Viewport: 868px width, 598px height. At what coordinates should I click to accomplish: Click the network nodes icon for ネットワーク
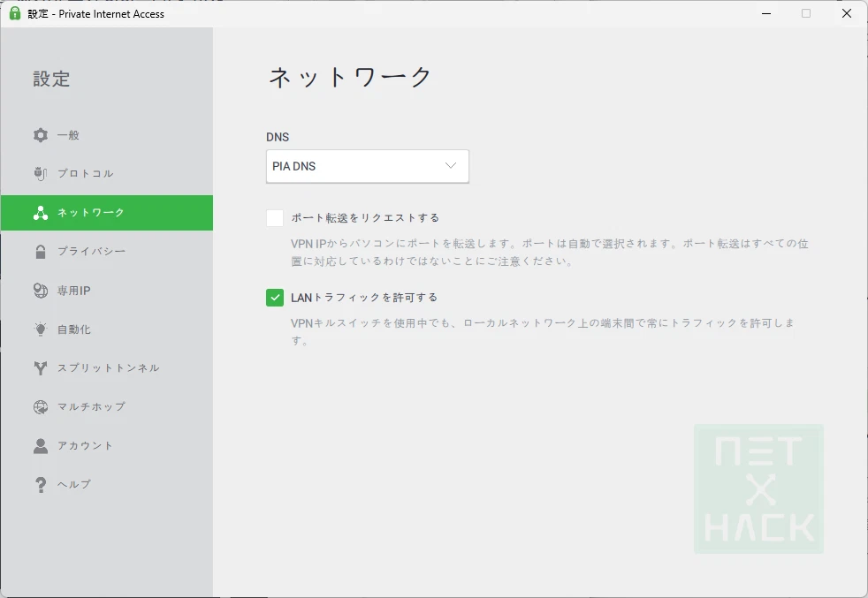pos(41,213)
